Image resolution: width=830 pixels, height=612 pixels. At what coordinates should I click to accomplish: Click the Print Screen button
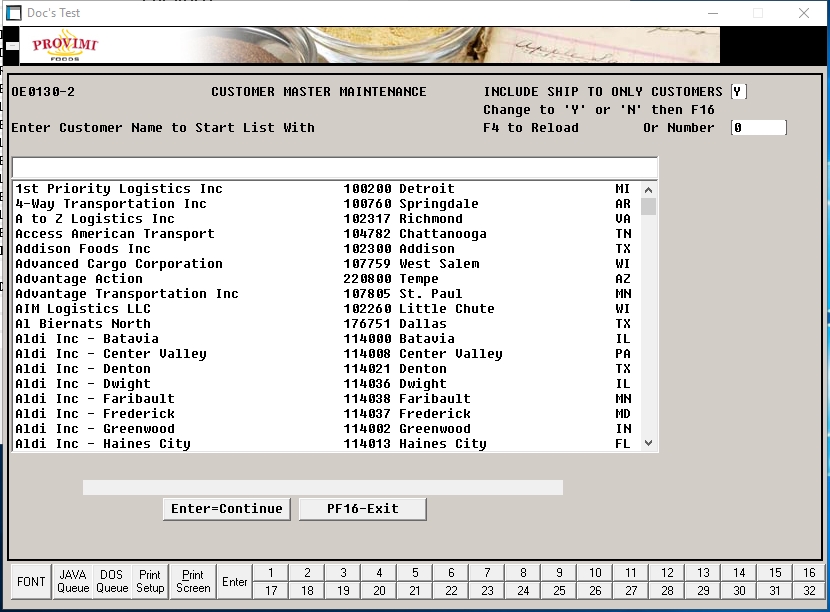193,581
